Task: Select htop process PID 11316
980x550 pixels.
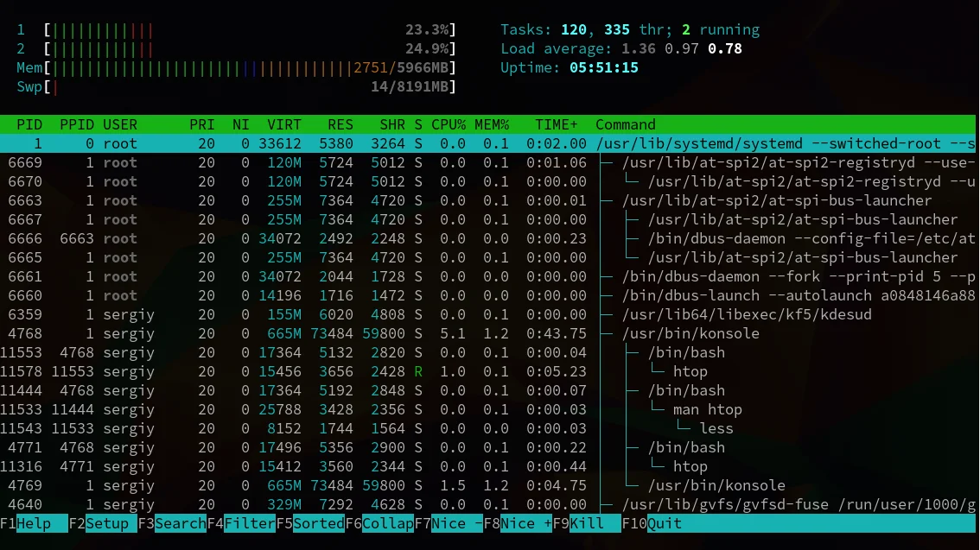Action: tap(487, 466)
